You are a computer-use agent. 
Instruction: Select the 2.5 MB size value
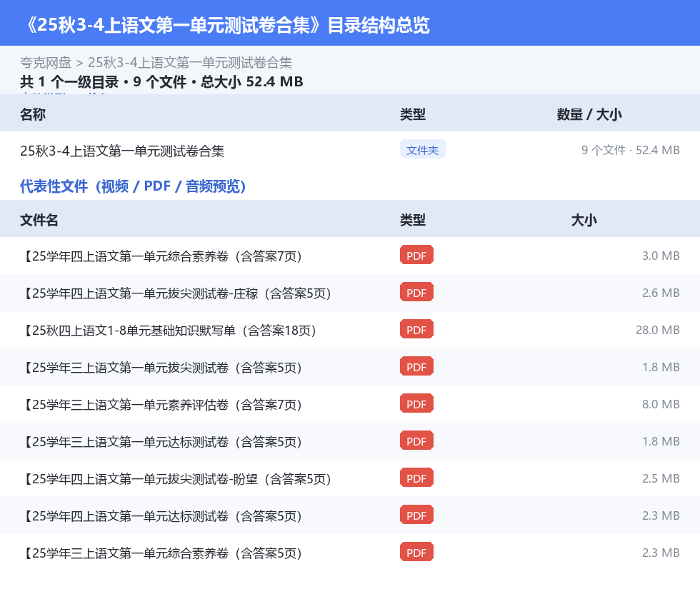tap(661, 478)
